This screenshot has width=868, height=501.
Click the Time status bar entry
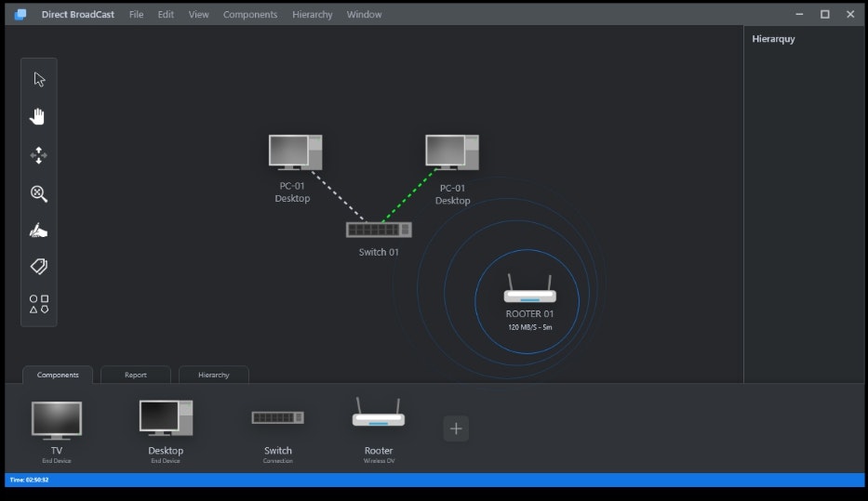click(x=30, y=480)
